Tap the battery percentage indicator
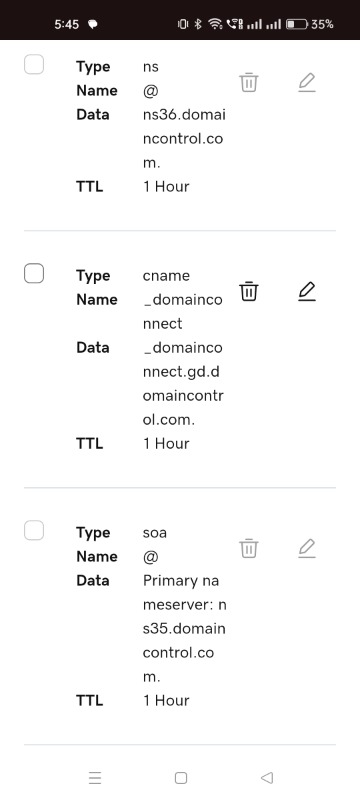 [322, 24]
